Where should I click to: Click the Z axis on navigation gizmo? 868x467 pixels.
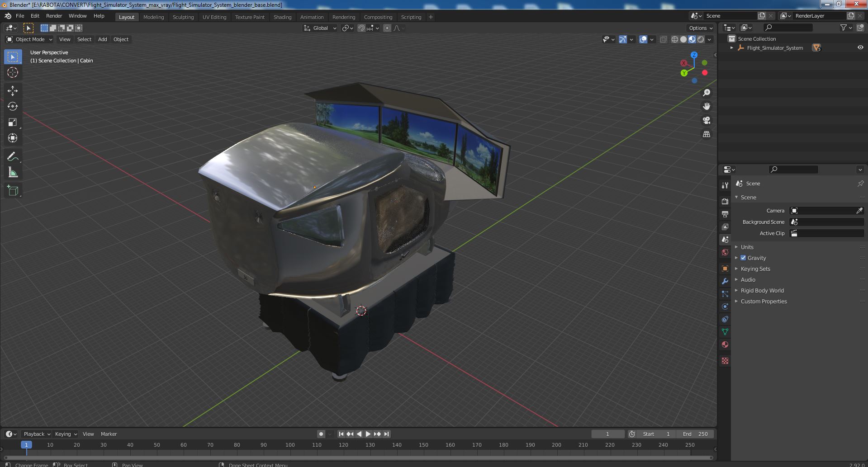[x=694, y=55]
